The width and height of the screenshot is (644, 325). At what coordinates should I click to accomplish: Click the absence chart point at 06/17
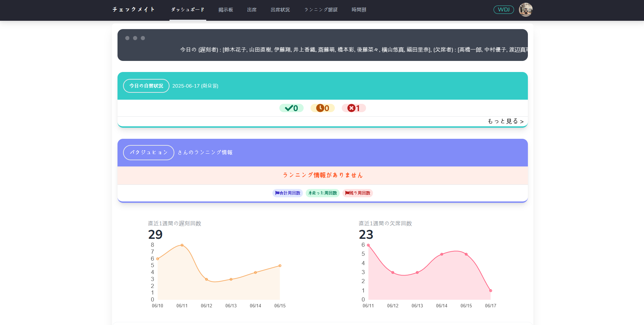tap(491, 291)
